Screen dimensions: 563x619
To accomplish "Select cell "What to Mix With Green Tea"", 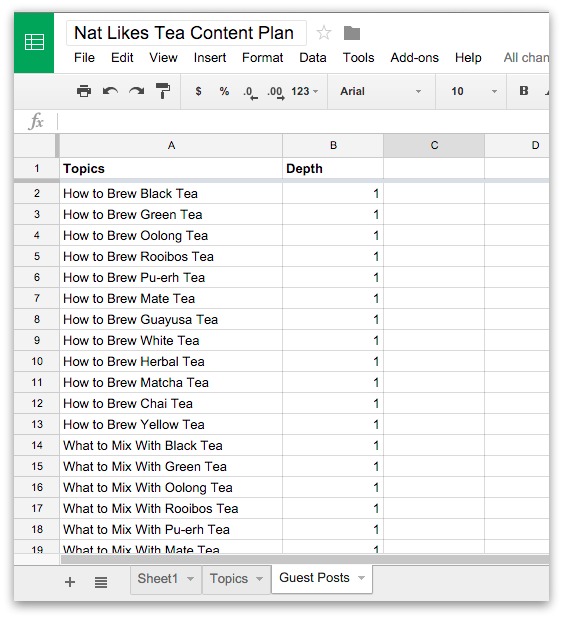I will [x=171, y=466].
